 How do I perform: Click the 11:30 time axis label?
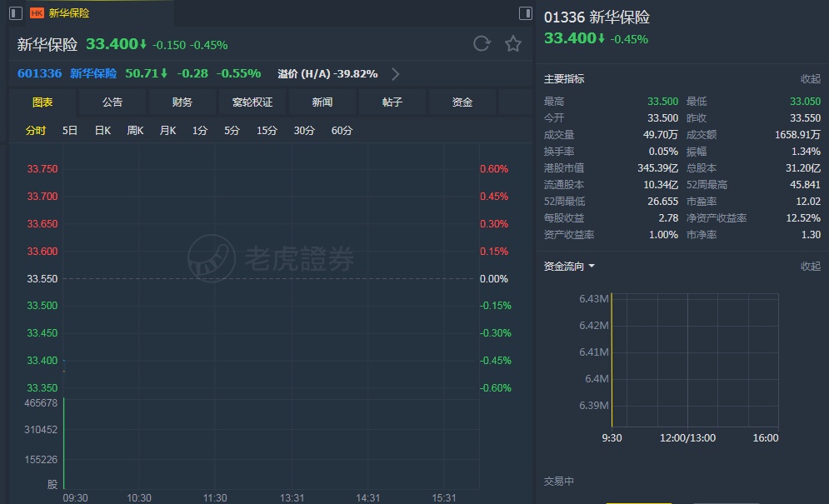[x=215, y=497]
